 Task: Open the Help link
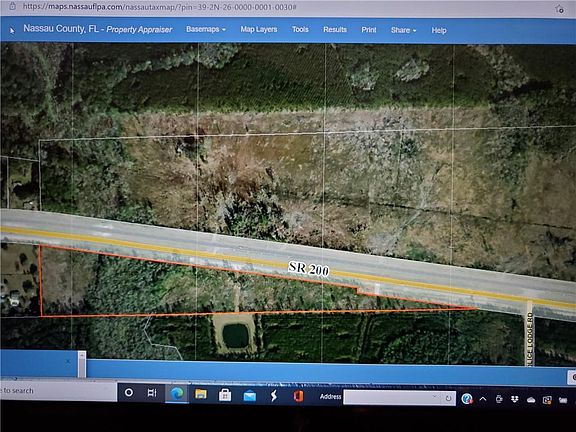439,30
